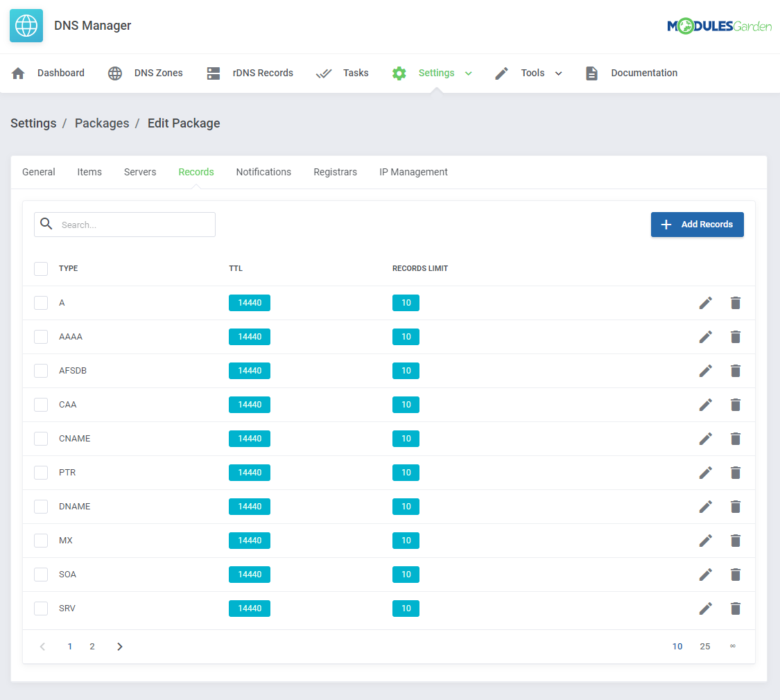Edit the SOA record row

click(x=705, y=575)
